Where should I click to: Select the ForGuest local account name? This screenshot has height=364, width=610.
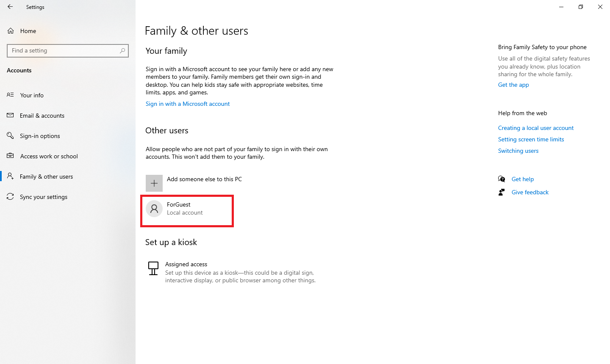tap(179, 204)
